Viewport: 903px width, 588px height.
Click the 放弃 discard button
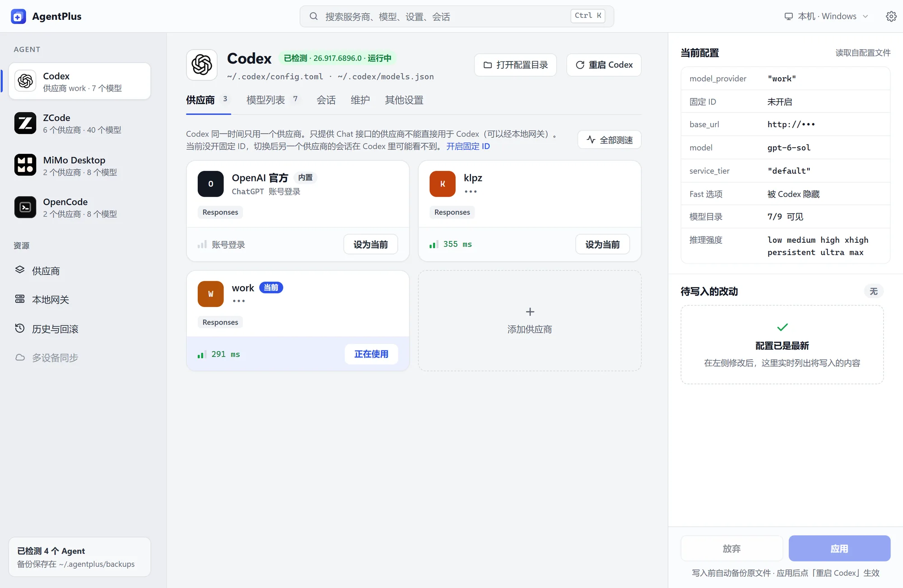click(731, 548)
